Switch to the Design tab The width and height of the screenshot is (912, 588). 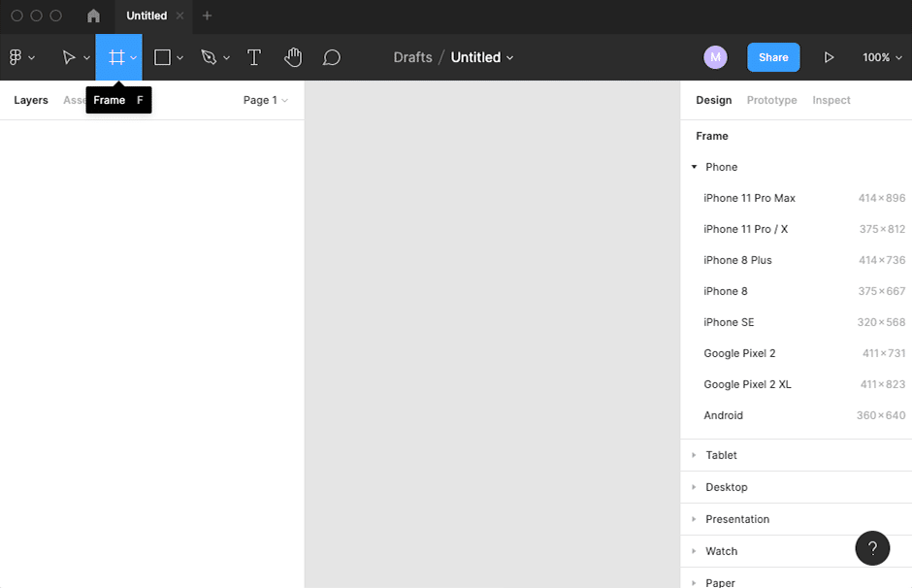coord(714,100)
